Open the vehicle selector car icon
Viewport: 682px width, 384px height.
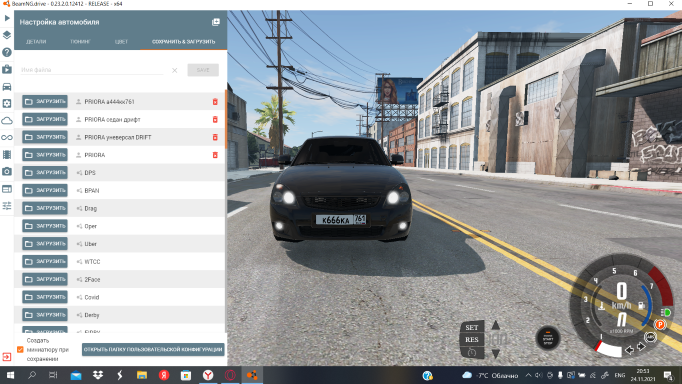7,87
